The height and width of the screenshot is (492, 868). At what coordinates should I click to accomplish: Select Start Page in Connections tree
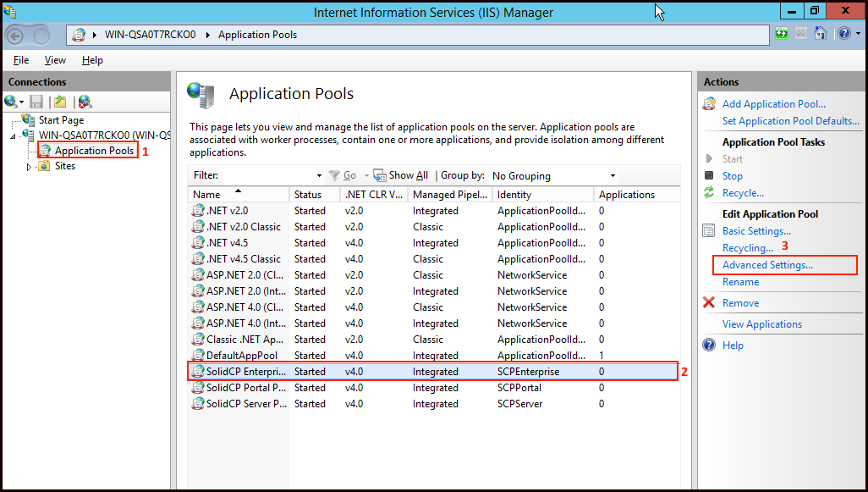coord(61,120)
